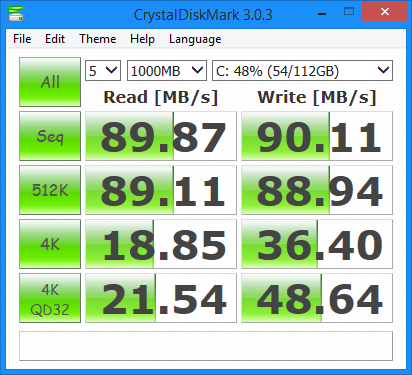Run all benchmarks with All button
Screen dimensions: 412x375
point(50,82)
